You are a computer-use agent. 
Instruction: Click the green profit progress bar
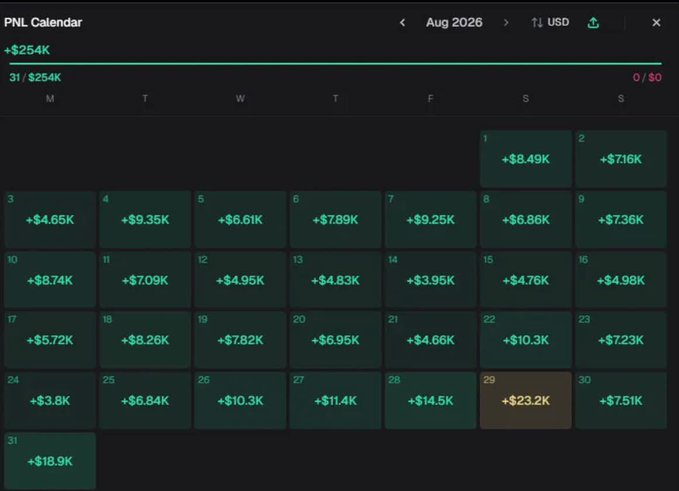click(x=336, y=64)
